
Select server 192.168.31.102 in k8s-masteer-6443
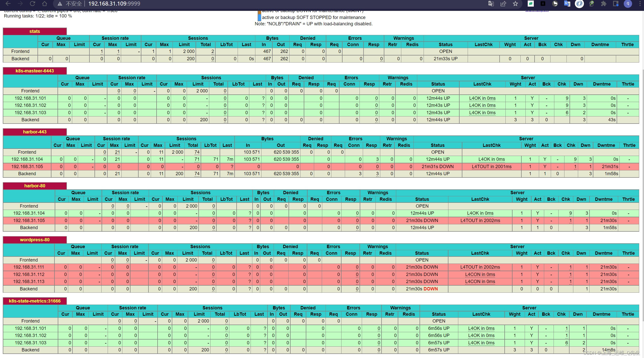[x=30, y=105]
